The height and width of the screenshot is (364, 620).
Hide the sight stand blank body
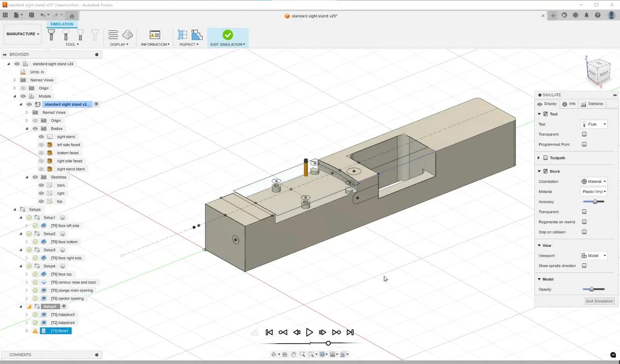point(41,169)
